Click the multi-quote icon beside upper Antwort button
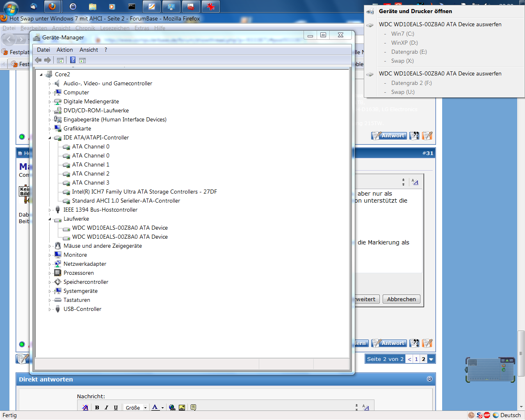The image size is (525, 420). pos(415,136)
